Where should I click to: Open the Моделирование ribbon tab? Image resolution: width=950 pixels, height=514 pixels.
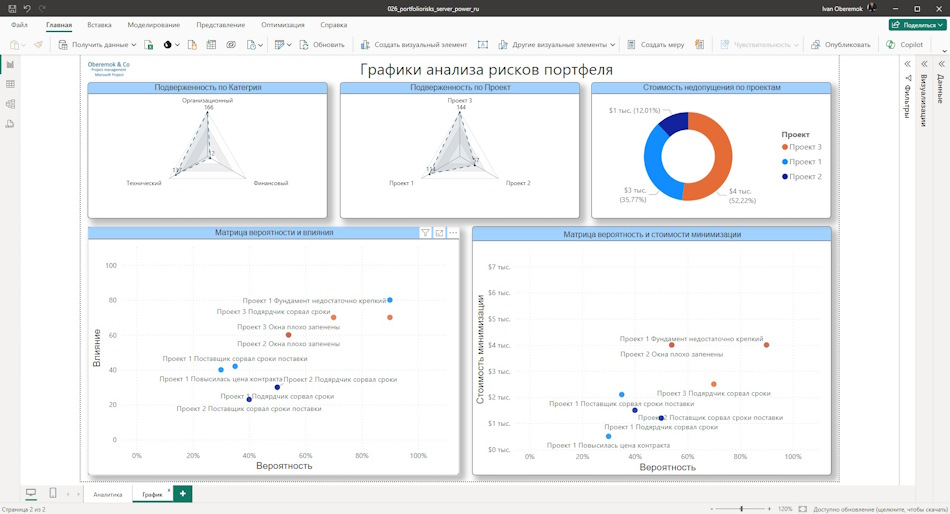pos(154,25)
